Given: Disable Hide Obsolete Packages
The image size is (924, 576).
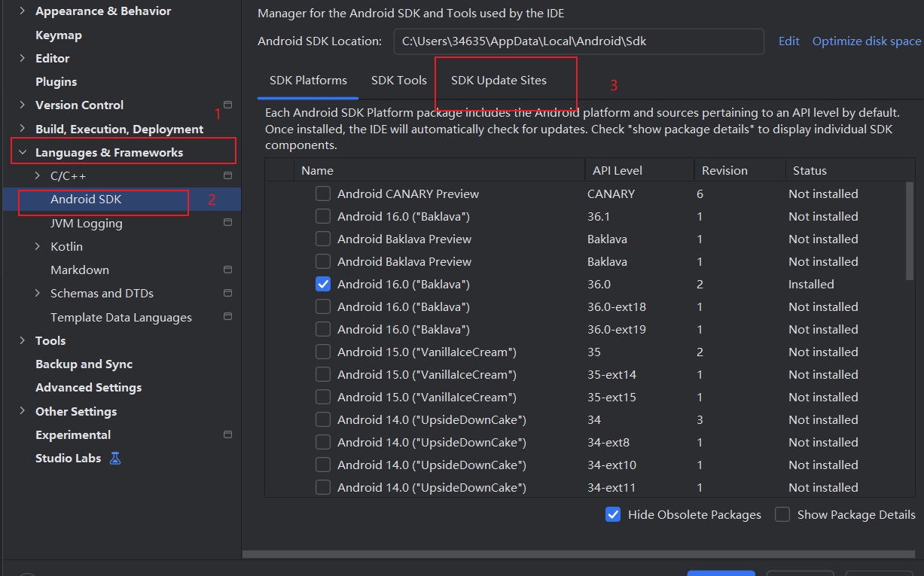Looking at the screenshot, I should (613, 514).
